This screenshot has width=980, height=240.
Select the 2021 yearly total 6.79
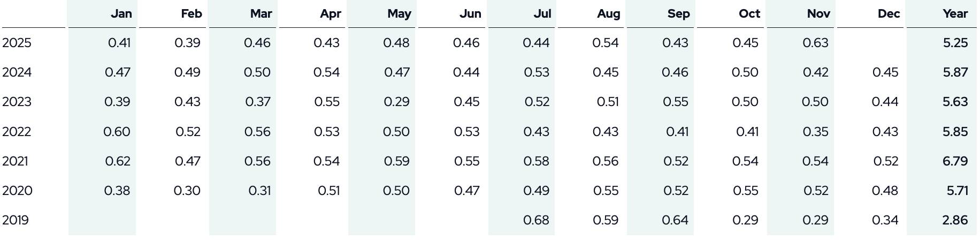pos(955,161)
